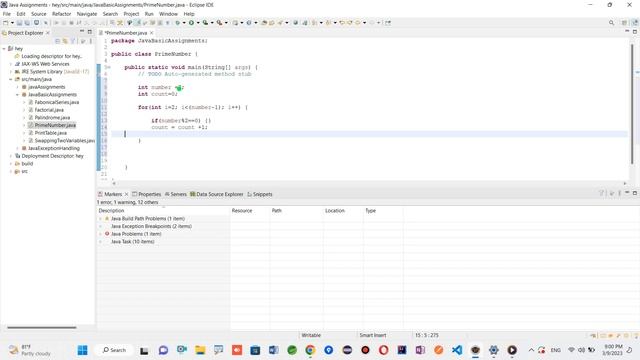This screenshot has height=360, width=640.
Task: Open Project Explorer view menu (three dots)
Action: coord(91,41)
